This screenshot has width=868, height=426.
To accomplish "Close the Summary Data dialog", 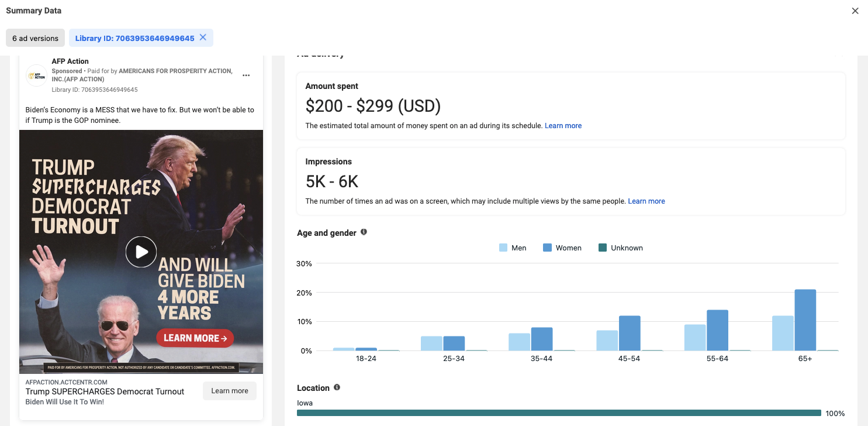I will coord(855,11).
